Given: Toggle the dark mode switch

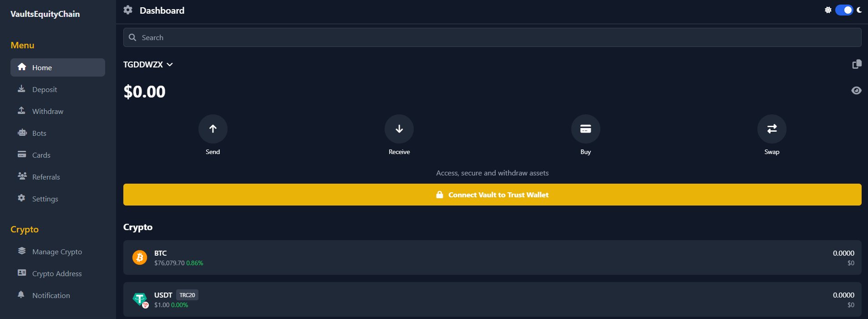Looking at the screenshot, I should click(x=844, y=10).
